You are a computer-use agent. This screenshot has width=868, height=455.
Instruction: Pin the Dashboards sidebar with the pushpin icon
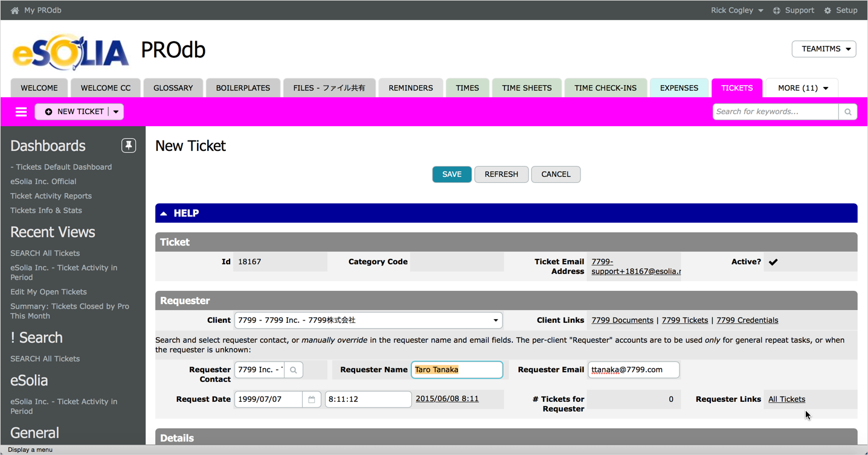click(129, 145)
